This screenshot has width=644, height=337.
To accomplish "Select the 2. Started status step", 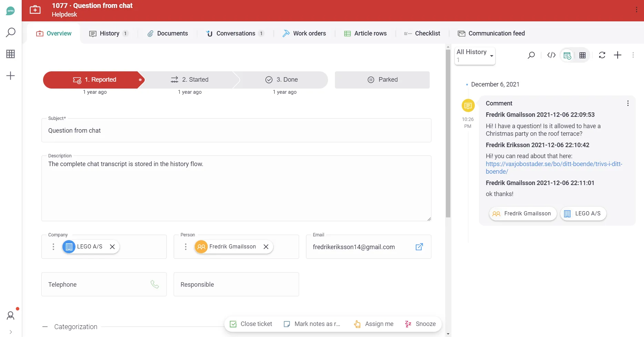I will [x=190, y=80].
